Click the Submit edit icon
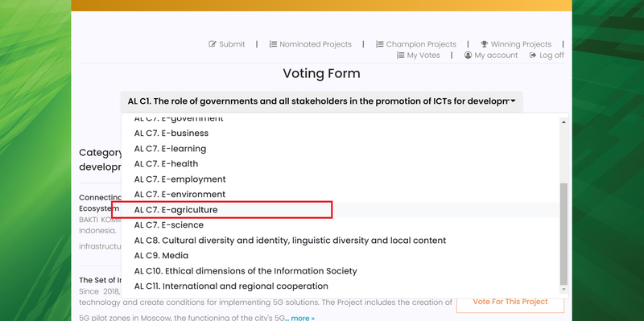The height and width of the screenshot is (321, 644). coord(213,44)
